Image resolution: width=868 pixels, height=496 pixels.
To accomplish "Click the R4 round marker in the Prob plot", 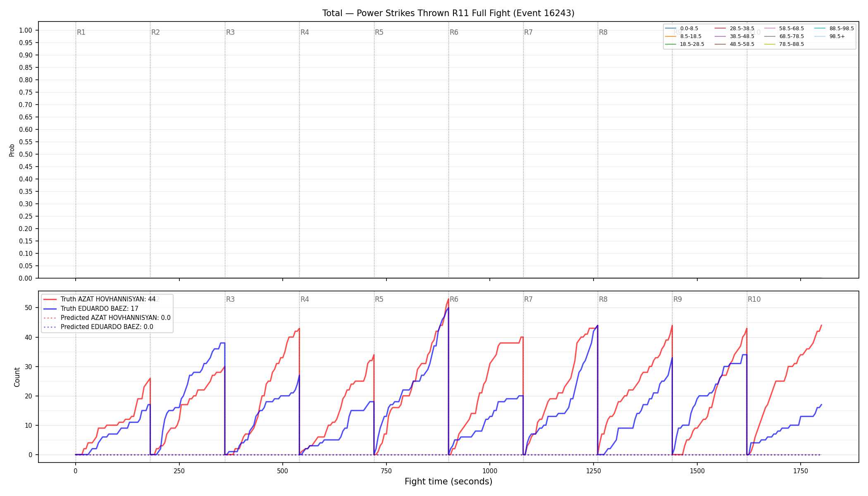I will click(x=305, y=32).
